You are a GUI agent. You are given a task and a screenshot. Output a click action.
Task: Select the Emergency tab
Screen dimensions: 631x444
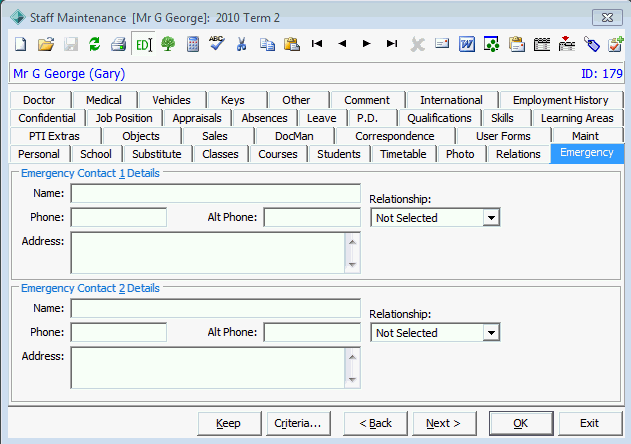tap(587, 153)
